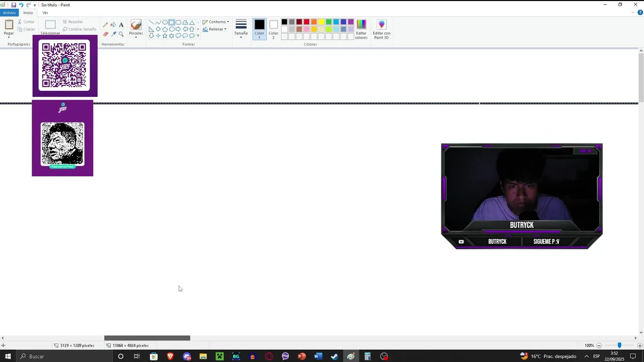Click the horizontal scrollbar thumb
This screenshot has width=644, height=362.
(x=147, y=338)
